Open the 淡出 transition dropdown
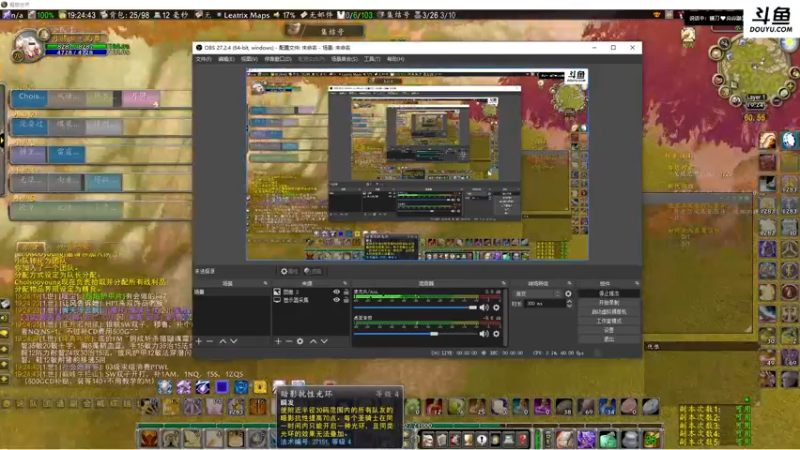 (538, 294)
